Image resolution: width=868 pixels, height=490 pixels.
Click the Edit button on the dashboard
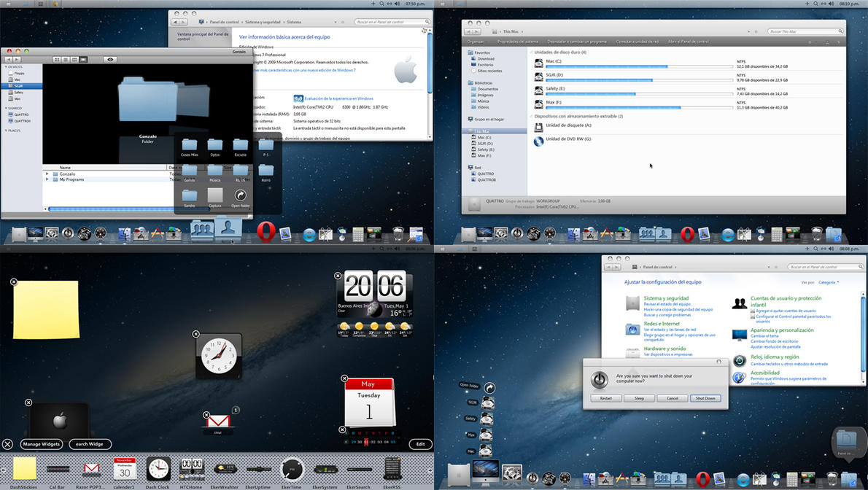point(421,444)
